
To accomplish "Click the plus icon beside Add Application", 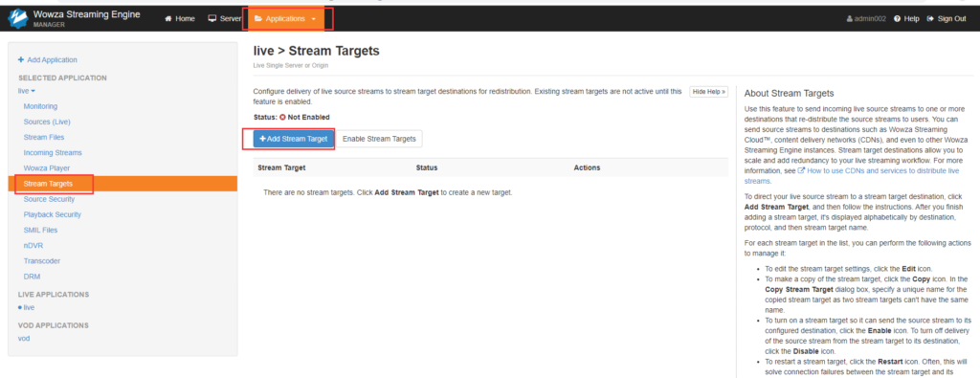I will [x=21, y=60].
